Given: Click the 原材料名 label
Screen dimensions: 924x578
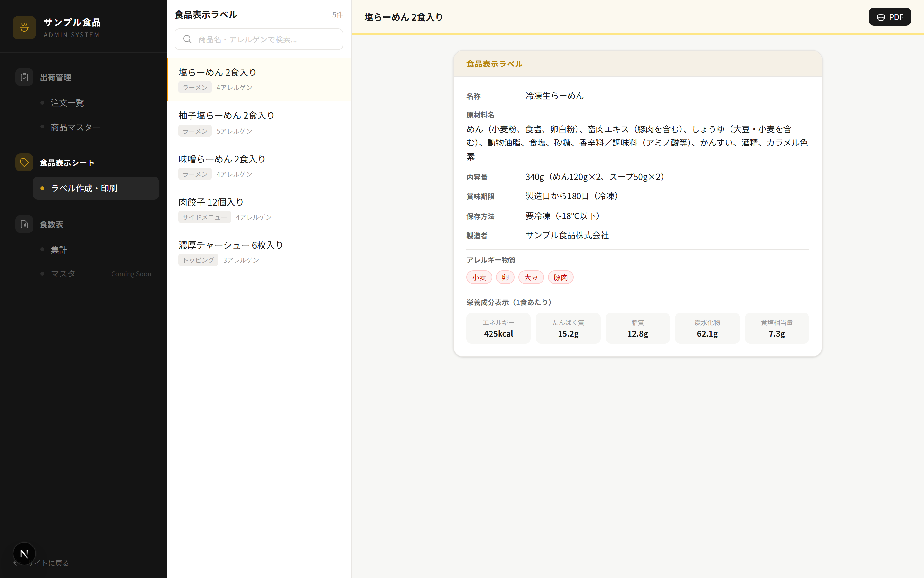Looking at the screenshot, I should pyautogui.click(x=480, y=115).
